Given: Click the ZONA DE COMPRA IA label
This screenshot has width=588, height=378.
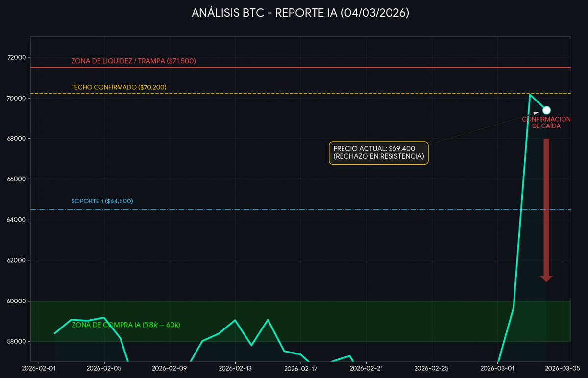Looking at the screenshot, I should pos(126,325).
